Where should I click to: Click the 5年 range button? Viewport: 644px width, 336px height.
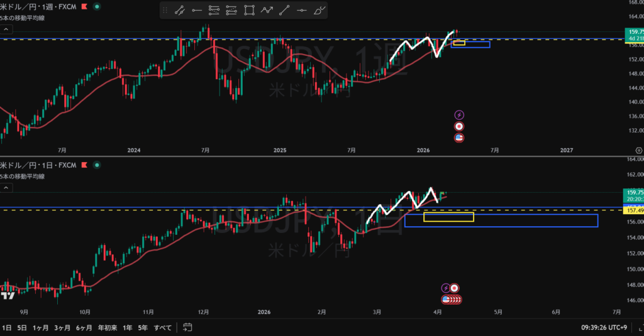coord(143,327)
